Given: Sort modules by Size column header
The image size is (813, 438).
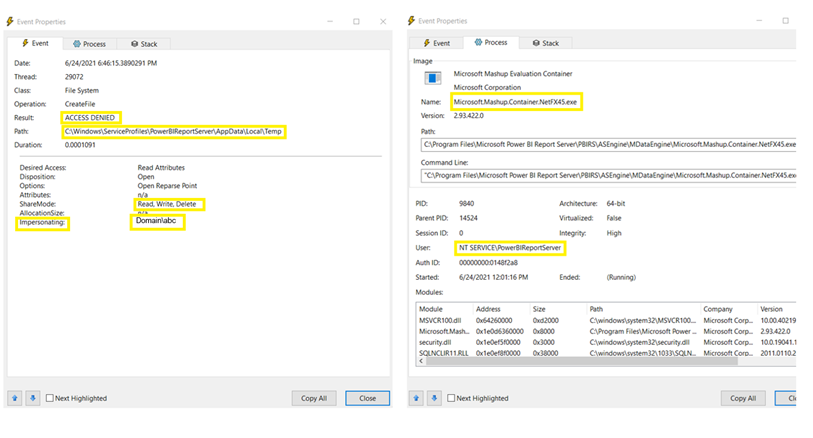Looking at the screenshot, I should [x=558, y=309].
